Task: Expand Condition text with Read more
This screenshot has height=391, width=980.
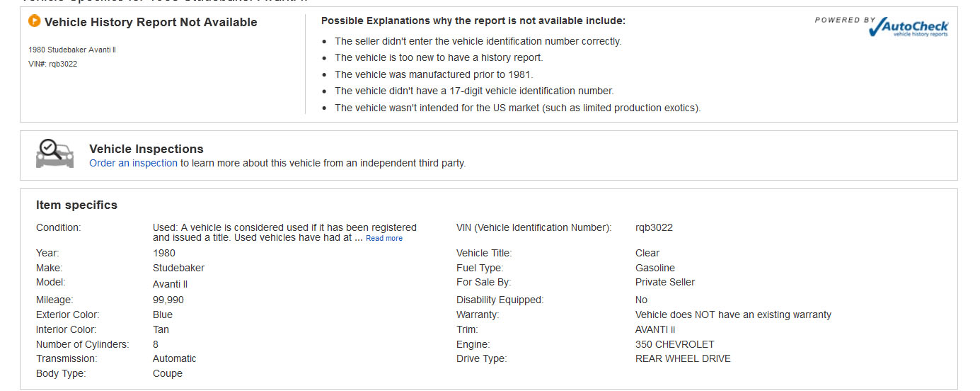Action: coord(384,239)
